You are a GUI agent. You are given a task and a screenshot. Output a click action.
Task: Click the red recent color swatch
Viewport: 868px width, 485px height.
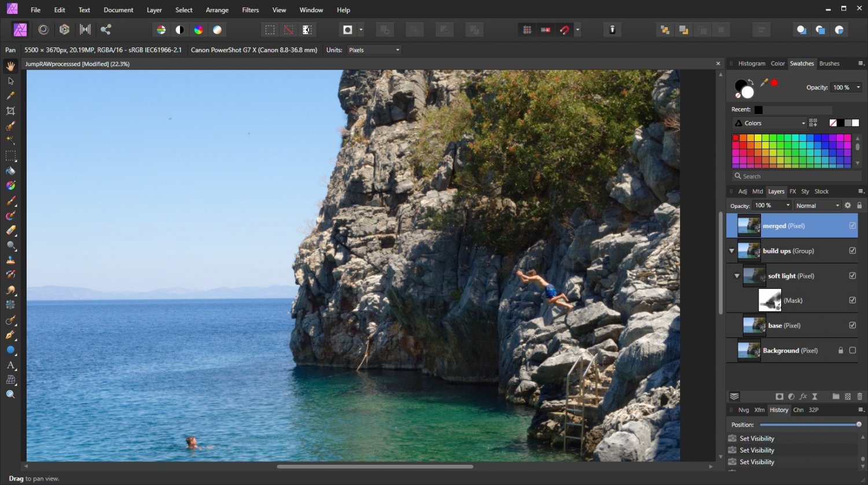click(774, 83)
